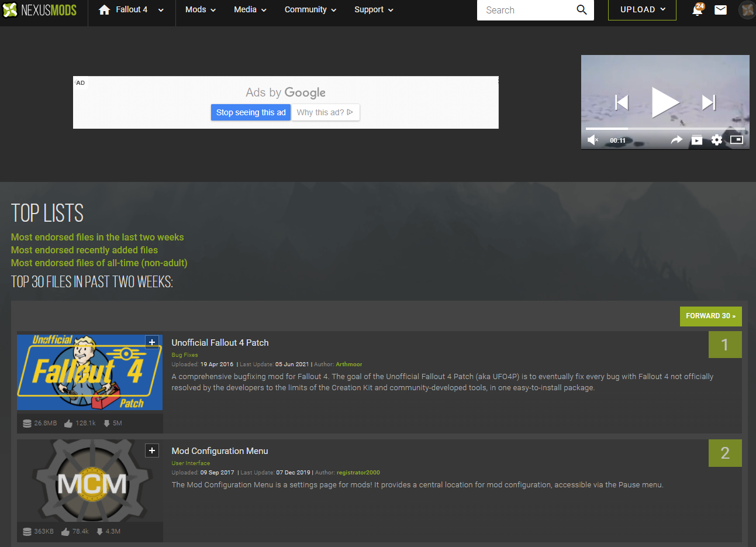This screenshot has width=756, height=547.
Task: Expand the Fallout 4 game selector chevron
Action: coord(161,10)
